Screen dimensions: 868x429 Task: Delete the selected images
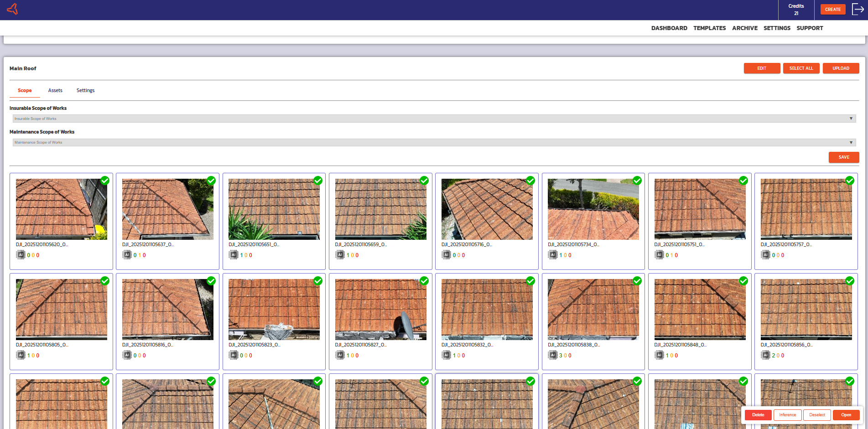coord(758,415)
